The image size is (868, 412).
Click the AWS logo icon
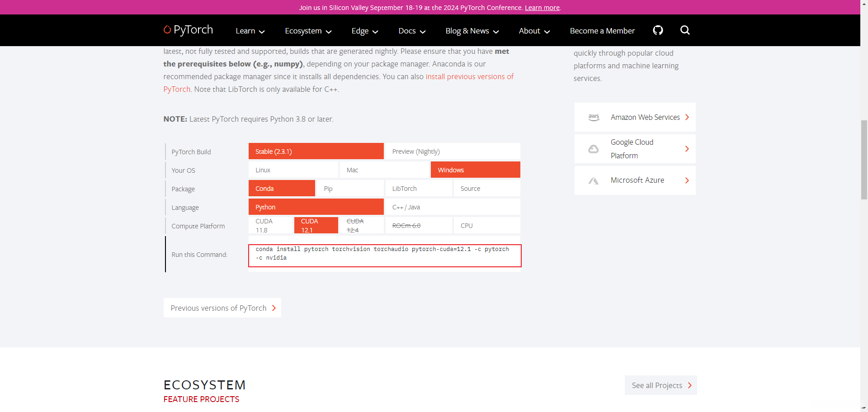(594, 117)
